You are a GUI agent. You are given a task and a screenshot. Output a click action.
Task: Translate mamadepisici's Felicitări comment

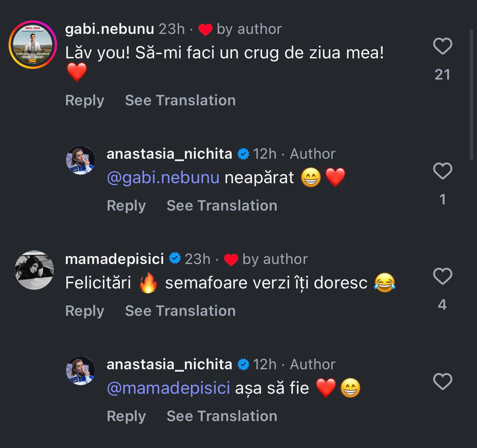click(180, 311)
